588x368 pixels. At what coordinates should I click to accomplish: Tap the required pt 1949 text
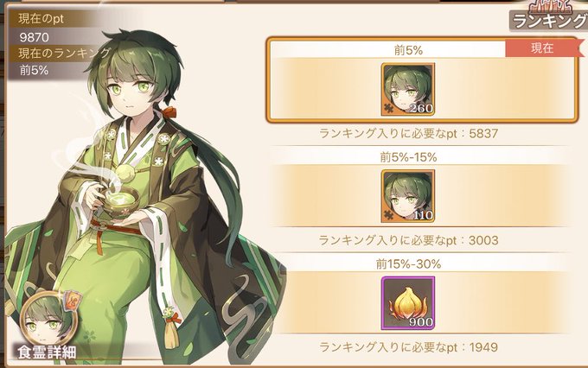point(408,347)
